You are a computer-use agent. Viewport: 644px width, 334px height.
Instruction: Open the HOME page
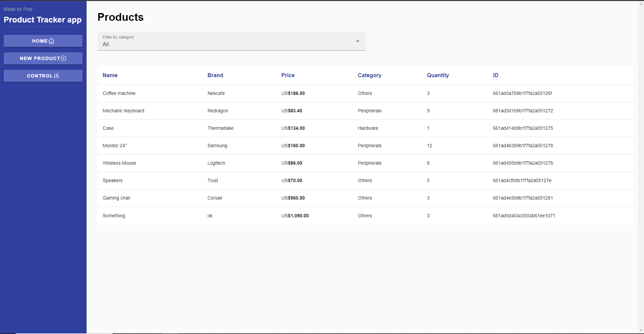[43, 41]
